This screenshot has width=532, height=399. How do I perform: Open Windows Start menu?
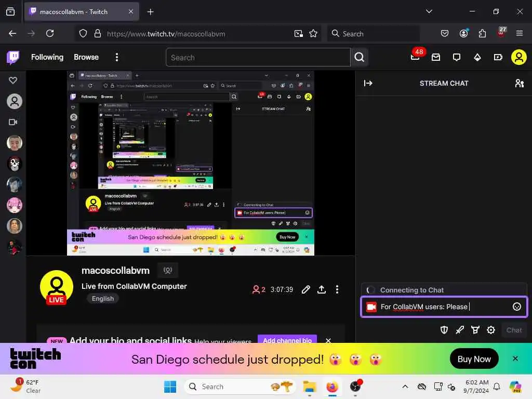(170, 387)
